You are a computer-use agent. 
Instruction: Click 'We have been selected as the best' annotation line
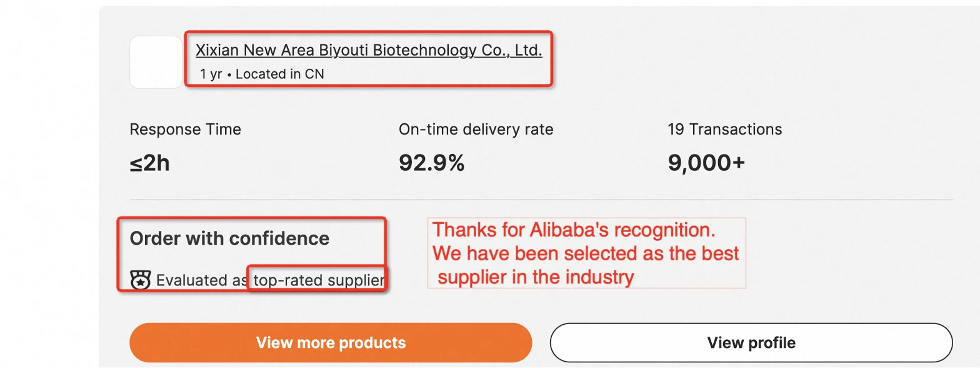586,253
